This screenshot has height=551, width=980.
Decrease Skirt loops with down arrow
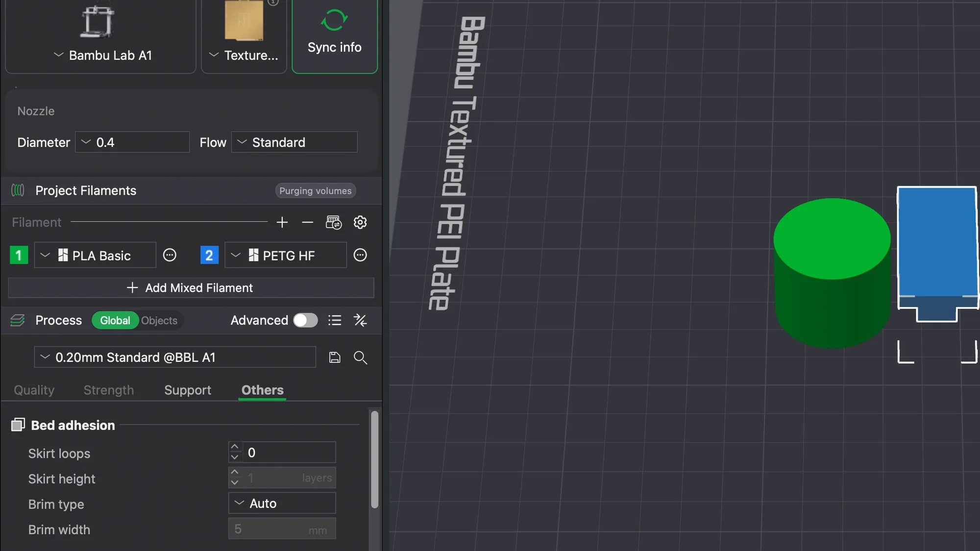235,457
